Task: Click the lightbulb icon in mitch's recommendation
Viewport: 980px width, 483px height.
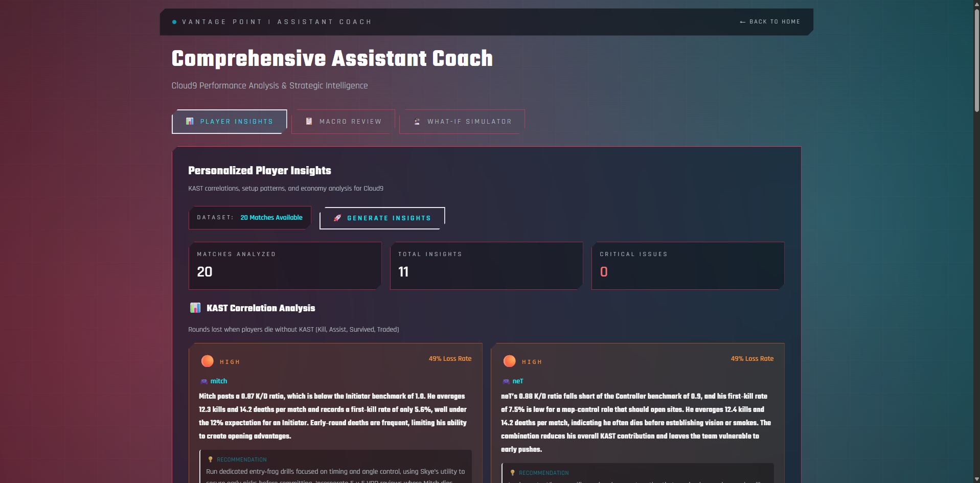Action: (x=210, y=459)
